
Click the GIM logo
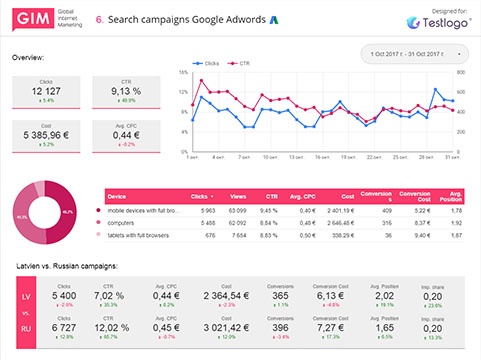pos(33,19)
